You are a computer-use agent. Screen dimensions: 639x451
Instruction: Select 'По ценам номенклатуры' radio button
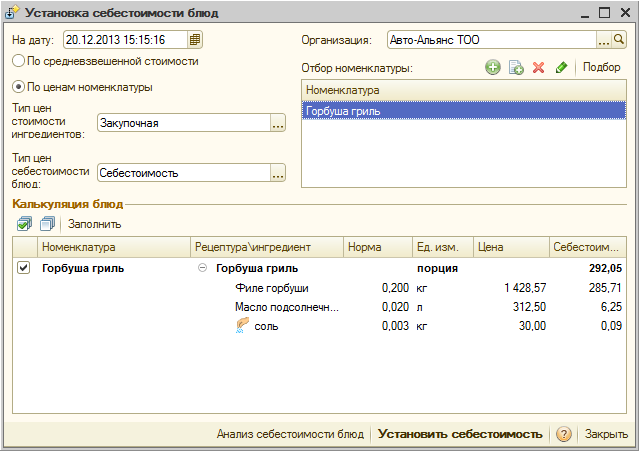(x=18, y=87)
